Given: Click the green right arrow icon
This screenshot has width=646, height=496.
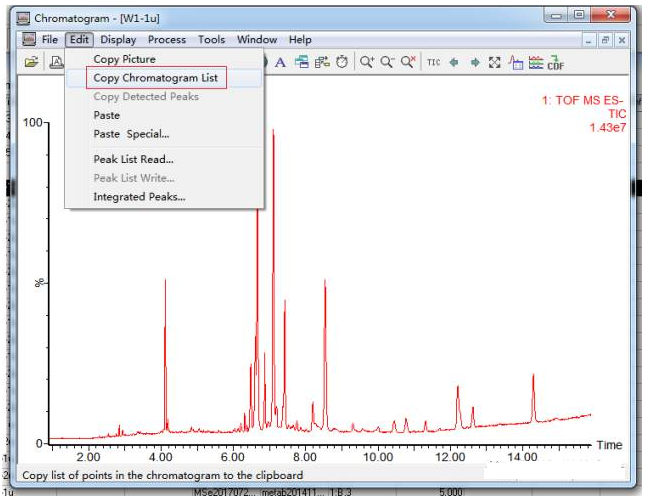Looking at the screenshot, I should [x=476, y=62].
